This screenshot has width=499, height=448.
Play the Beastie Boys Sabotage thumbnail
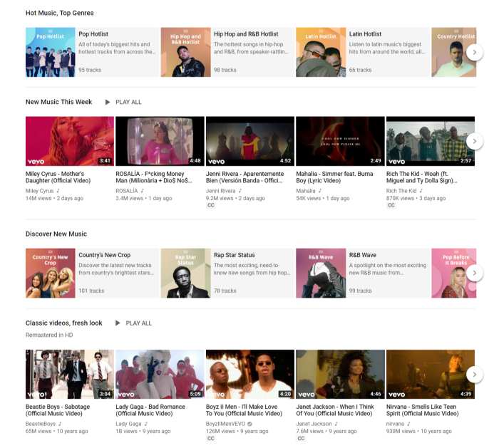coord(70,374)
